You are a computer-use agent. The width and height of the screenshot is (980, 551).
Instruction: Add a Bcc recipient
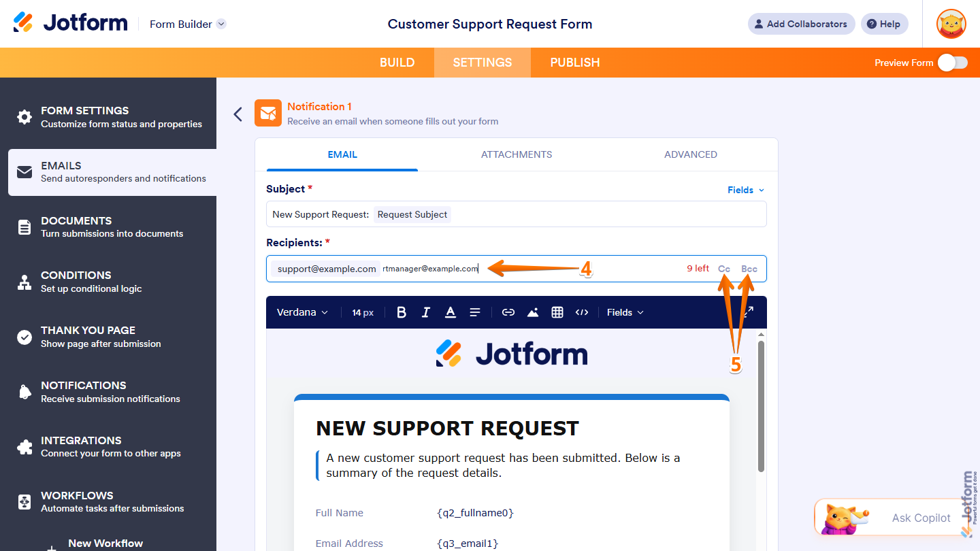coord(749,269)
